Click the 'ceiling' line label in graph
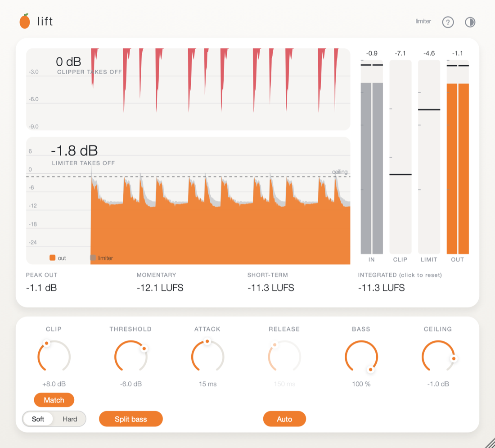495x448 pixels. 340,172
